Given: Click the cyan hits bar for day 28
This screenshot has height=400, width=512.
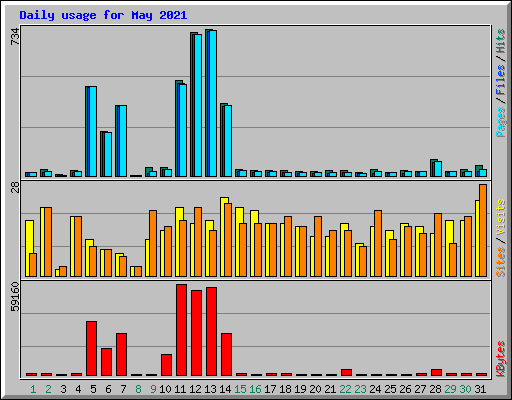Looking at the screenshot, I should click(x=438, y=169).
